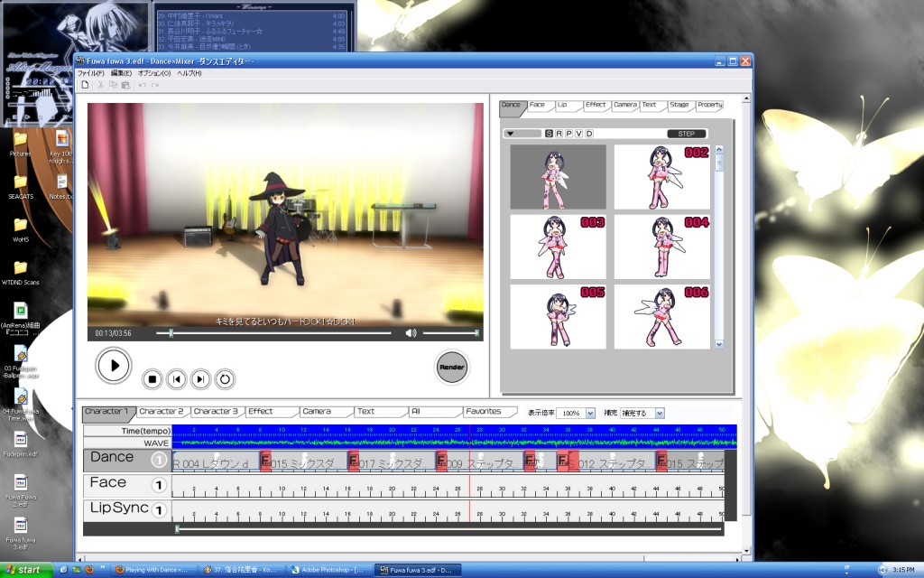The width and height of the screenshot is (924, 578).
Task: Open Firefox from the taskbar quick launch
Action: 88,570
